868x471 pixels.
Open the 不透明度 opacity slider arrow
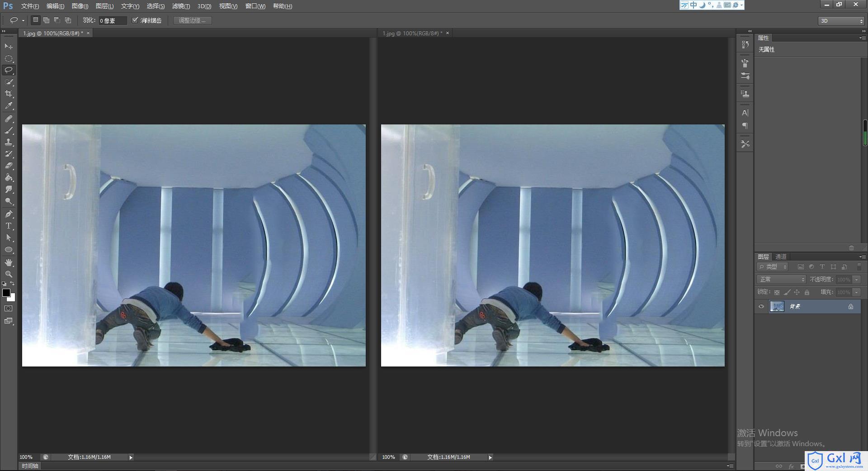click(x=857, y=280)
